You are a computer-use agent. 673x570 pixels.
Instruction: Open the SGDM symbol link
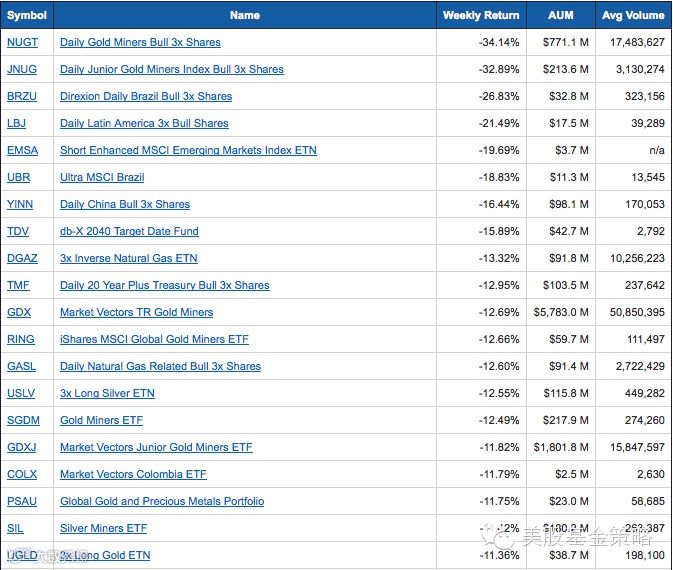[23, 421]
